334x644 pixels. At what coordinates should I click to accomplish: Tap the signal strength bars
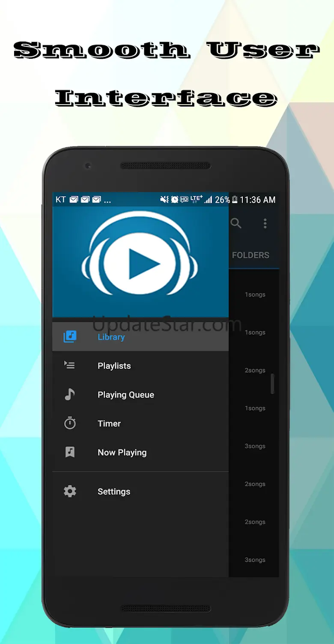(x=208, y=199)
